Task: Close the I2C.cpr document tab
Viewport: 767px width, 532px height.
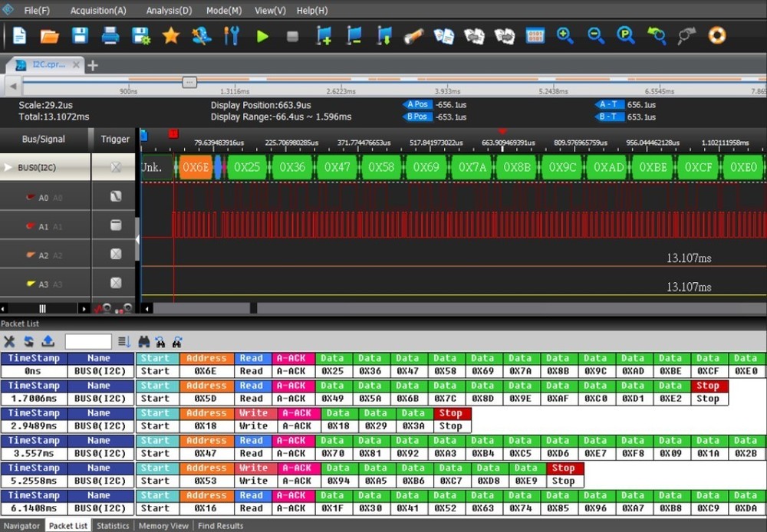Action: click(x=76, y=64)
